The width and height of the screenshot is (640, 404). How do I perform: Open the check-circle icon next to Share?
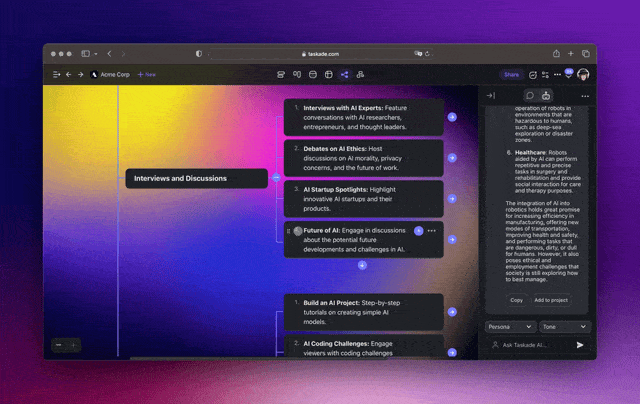(x=533, y=75)
